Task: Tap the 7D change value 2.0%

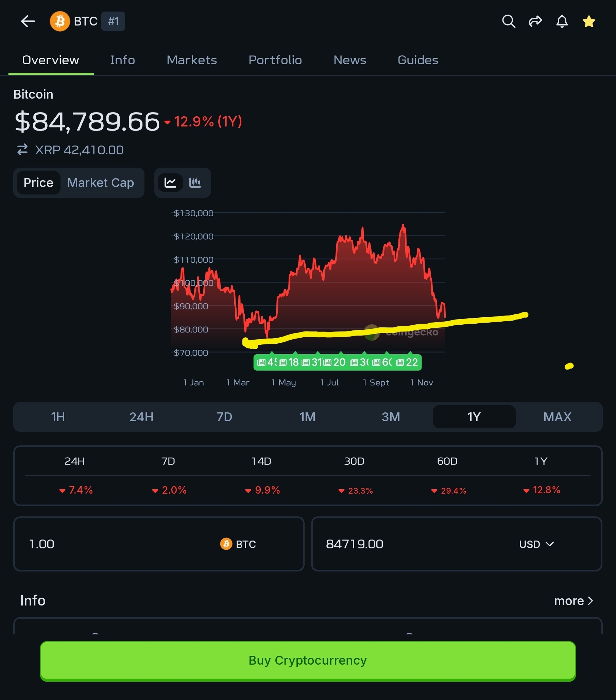Action: tap(169, 490)
